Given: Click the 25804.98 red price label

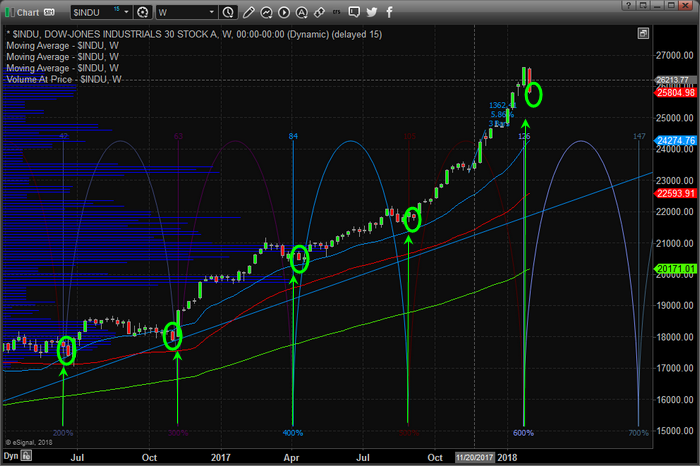Looking at the screenshot, I should 676,93.
